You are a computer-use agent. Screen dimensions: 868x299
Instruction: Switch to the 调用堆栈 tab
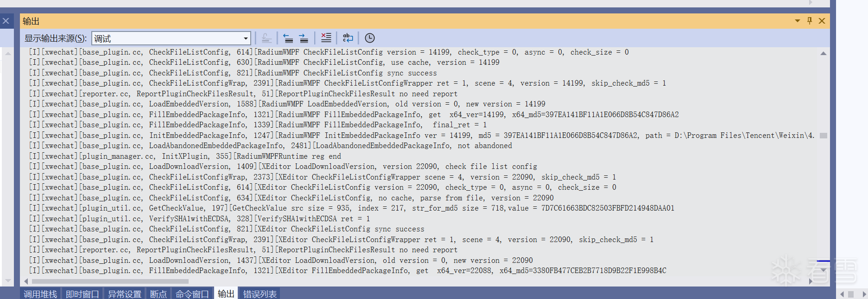pos(40,293)
